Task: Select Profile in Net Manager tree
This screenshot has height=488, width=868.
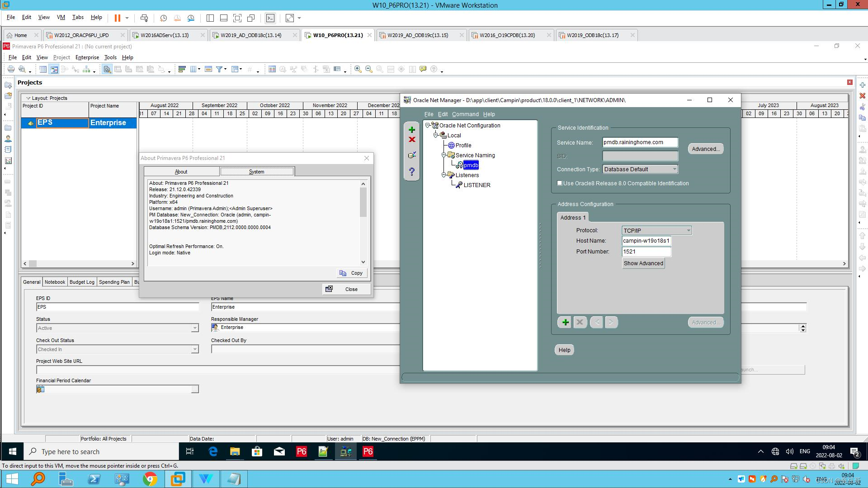Action: (x=463, y=145)
